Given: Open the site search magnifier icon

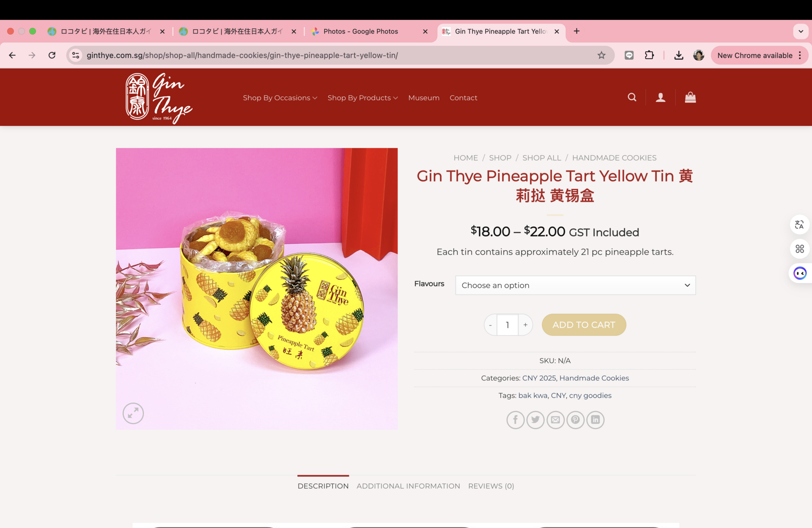Looking at the screenshot, I should click(632, 97).
